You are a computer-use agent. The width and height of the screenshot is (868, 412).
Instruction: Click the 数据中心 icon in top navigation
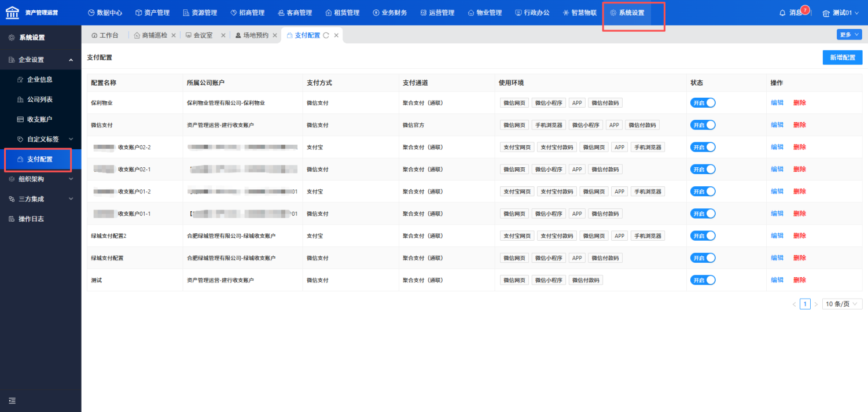(x=91, y=13)
